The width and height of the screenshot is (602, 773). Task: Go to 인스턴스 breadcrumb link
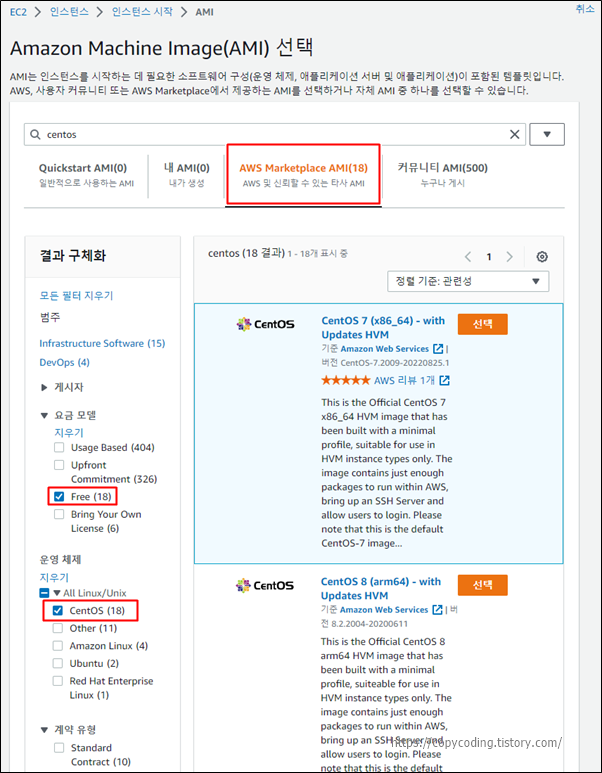tap(69, 12)
